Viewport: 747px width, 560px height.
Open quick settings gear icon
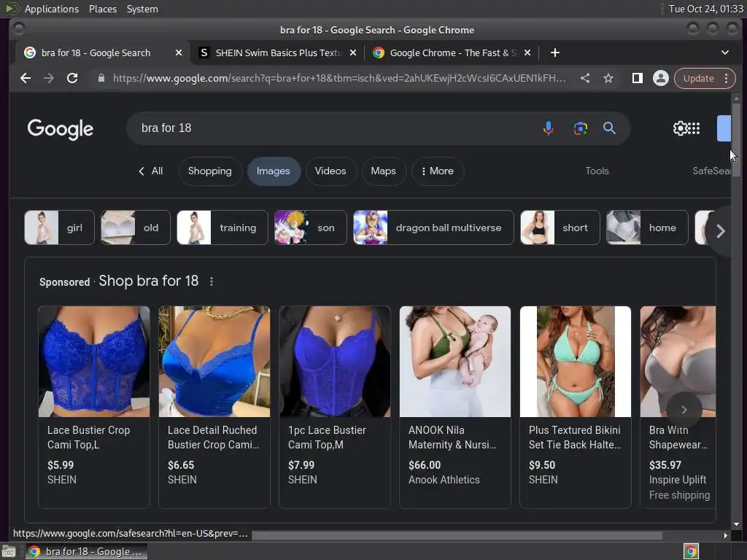(680, 128)
